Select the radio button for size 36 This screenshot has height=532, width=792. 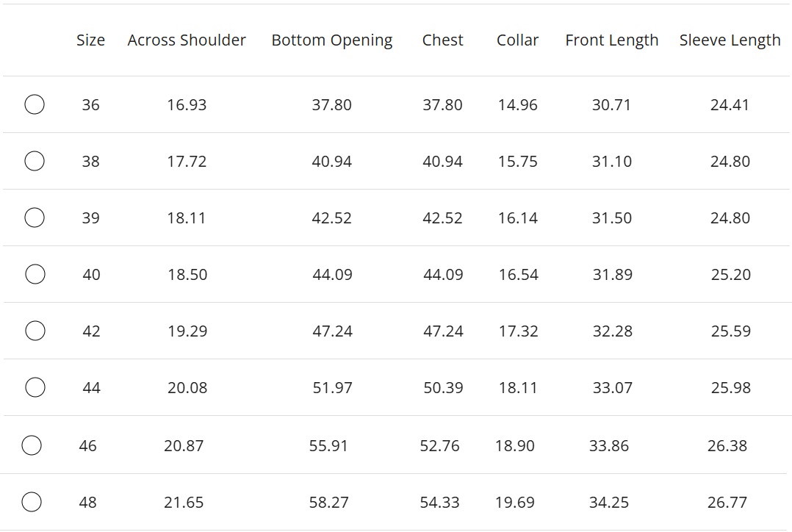(x=35, y=104)
